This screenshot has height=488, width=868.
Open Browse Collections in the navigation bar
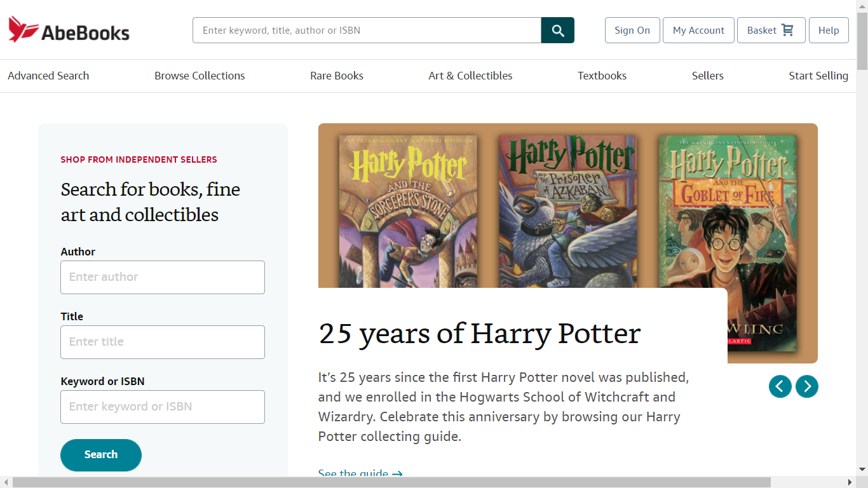tap(200, 76)
